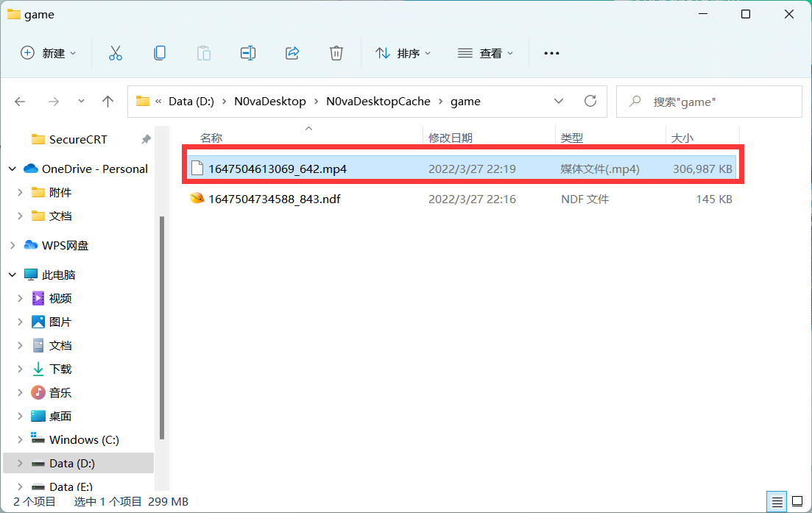Image resolution: width=812 pixels, height=513 pixels.
Task: Click the Cut scissors icon
Action: (116, 53)
